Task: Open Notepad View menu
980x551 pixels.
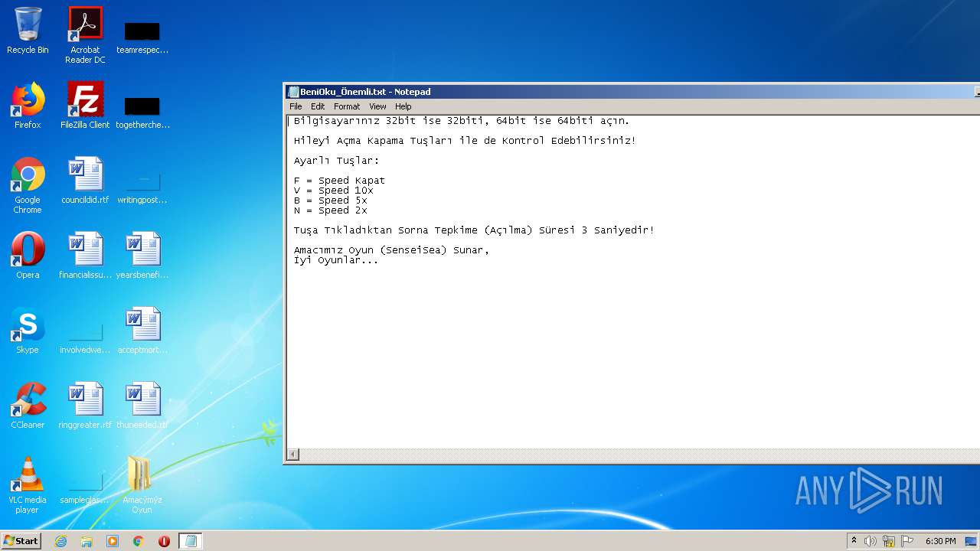Action: 377,106
